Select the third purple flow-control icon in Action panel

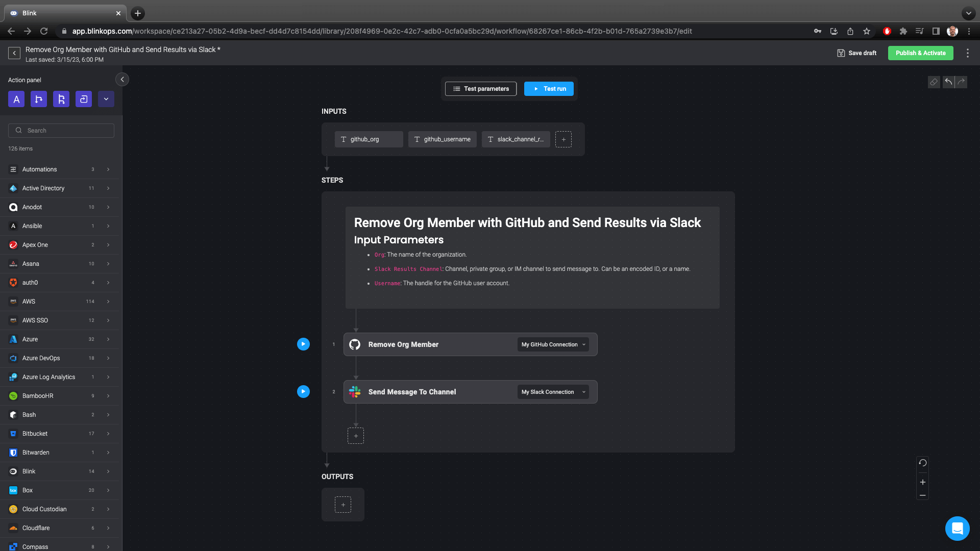[x=61, y=99]
